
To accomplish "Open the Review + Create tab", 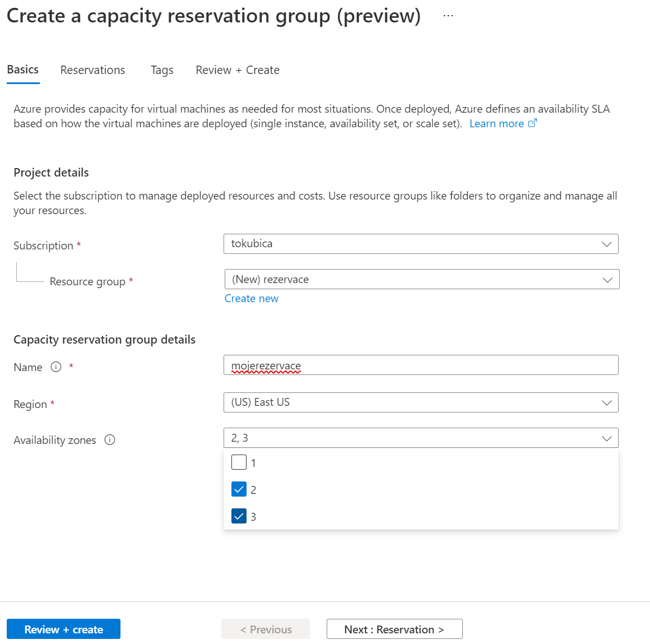I will pos(238,70).
